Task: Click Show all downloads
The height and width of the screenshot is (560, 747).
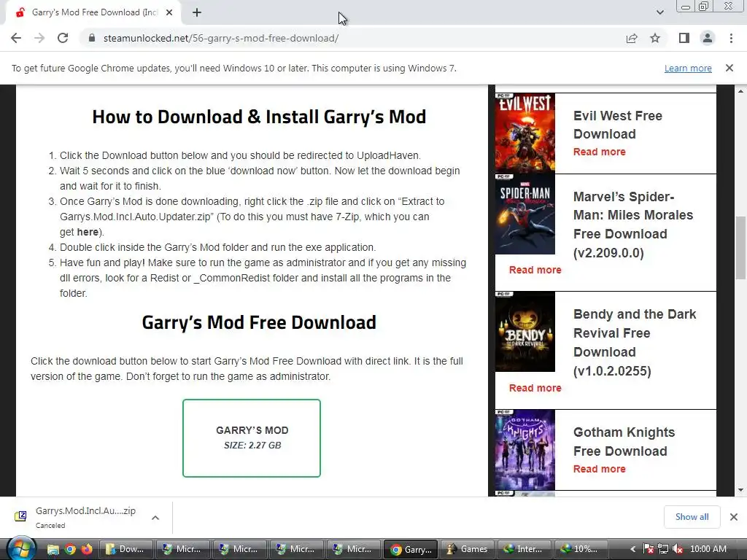Action: (x=692, y=517)
